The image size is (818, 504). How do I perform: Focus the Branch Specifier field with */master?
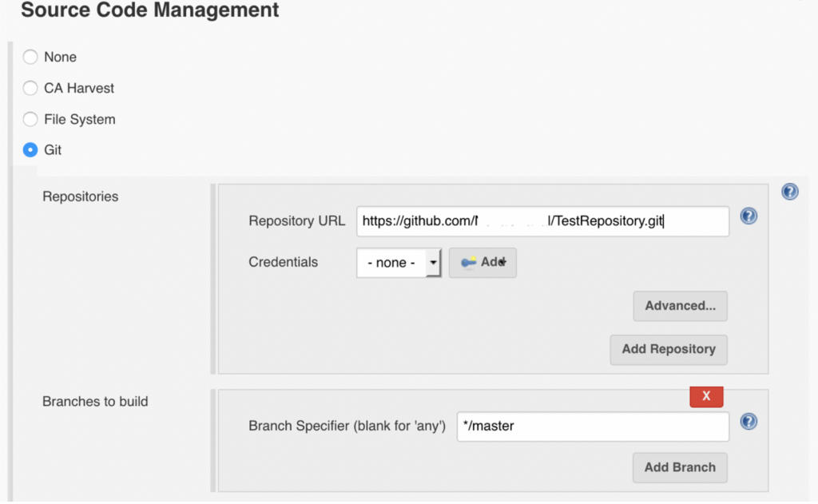[594, 427]
